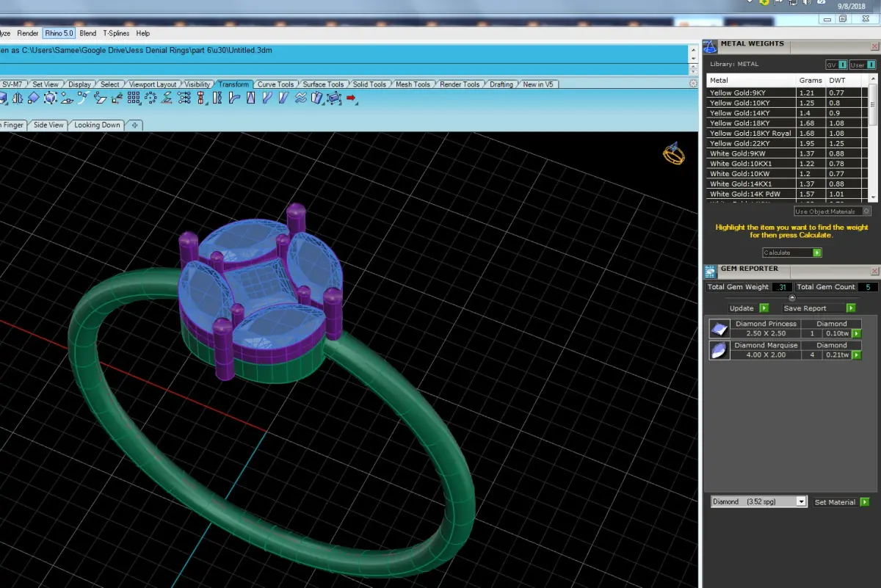The width and height of the screenshot is (881, 588).
Task: Switch to the Solid Tools tab
Action: tap(369, 84)
